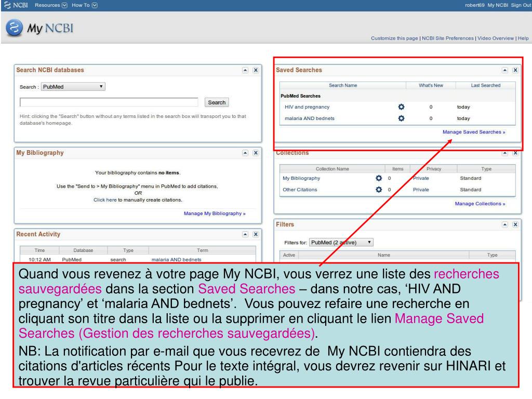Open gear icon for Other Citations collection

pyautogui.click(x=379, y=190)
